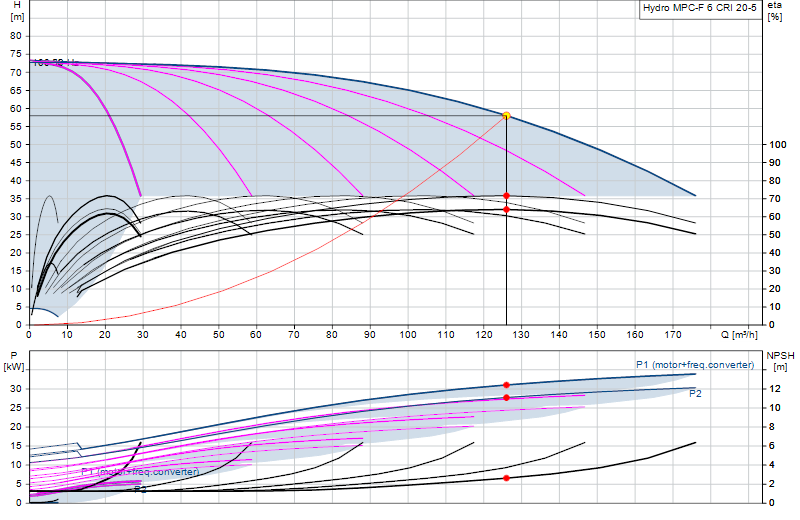
Task: Click the upper-right P1 (motor+freq.converter) label
Action: pyautogui.click(x=695, y=365)
